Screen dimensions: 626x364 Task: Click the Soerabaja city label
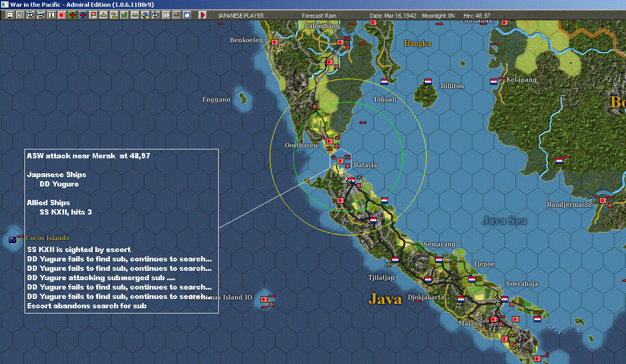pos(522,284)
